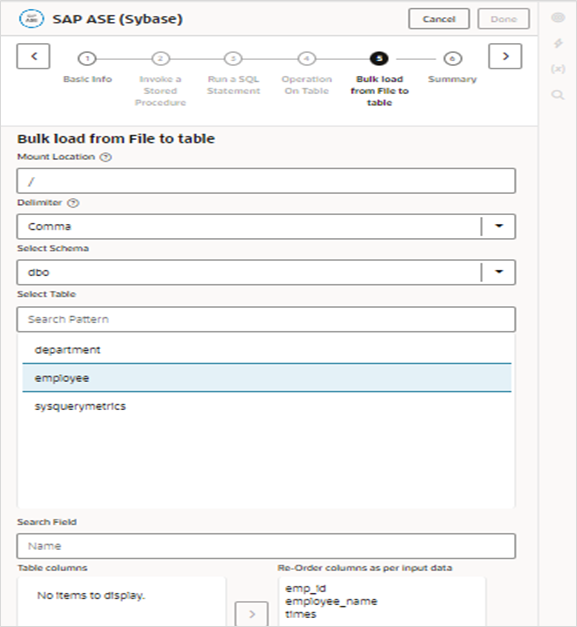Click the eye preview icon in sidebar
This screenshot has height=627, width=577.
coord(558,18)
